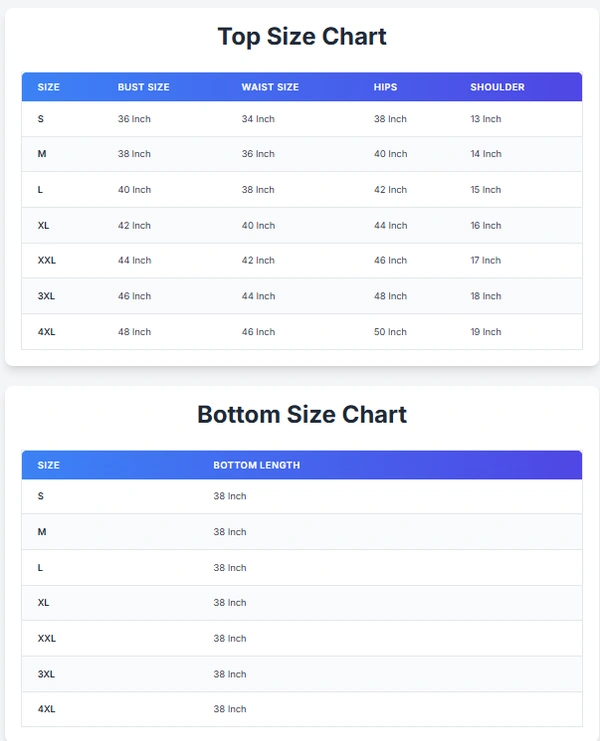Click the BUST SIZE column header
The image size is (600, 741).
click(143, 87)
